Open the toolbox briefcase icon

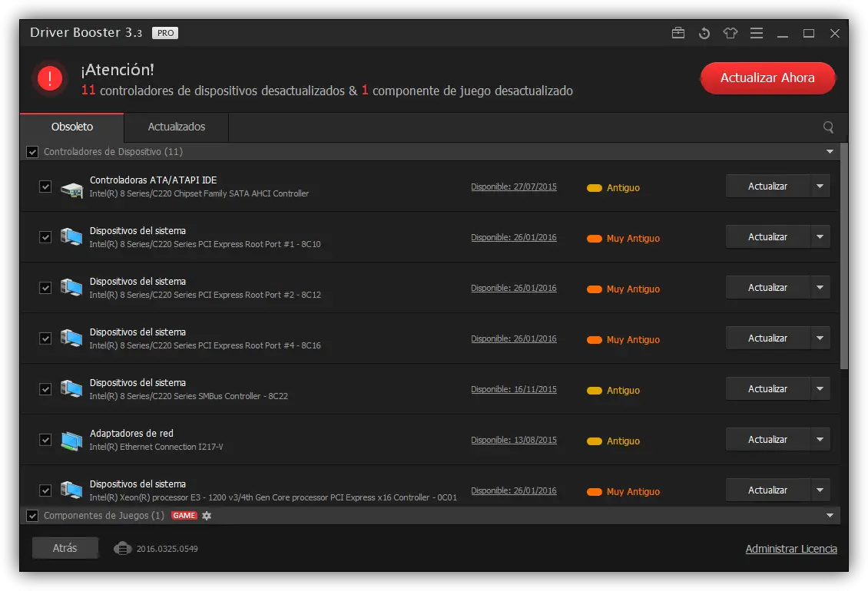[x=678, y=33]
